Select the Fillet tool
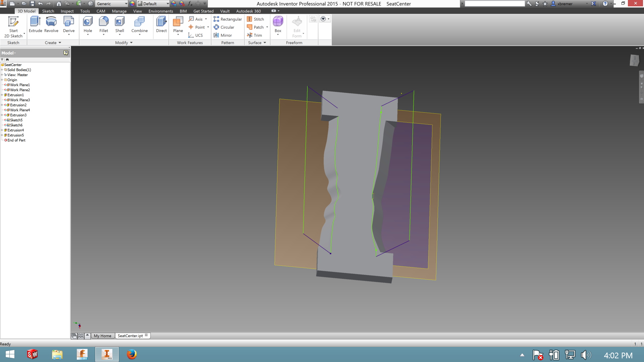644x362 pixels. pyautogui.click(x=104, y=25)
